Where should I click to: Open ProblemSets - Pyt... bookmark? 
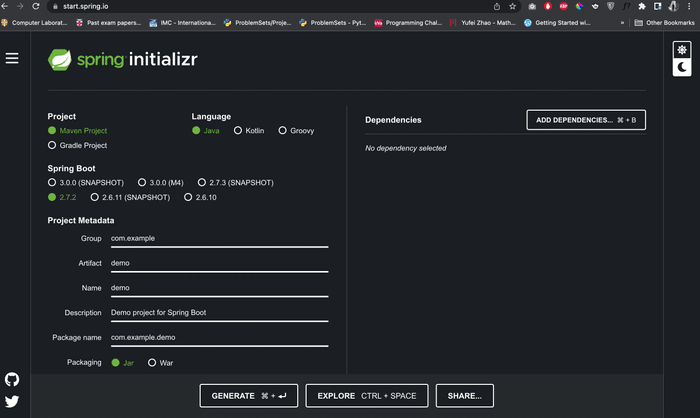(x=333, y=22)
